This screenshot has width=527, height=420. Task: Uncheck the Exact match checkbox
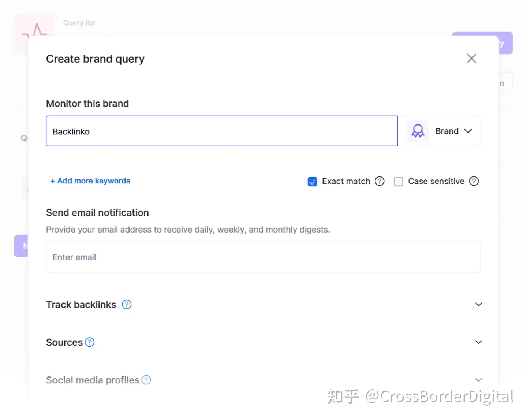tap(313, 182)
